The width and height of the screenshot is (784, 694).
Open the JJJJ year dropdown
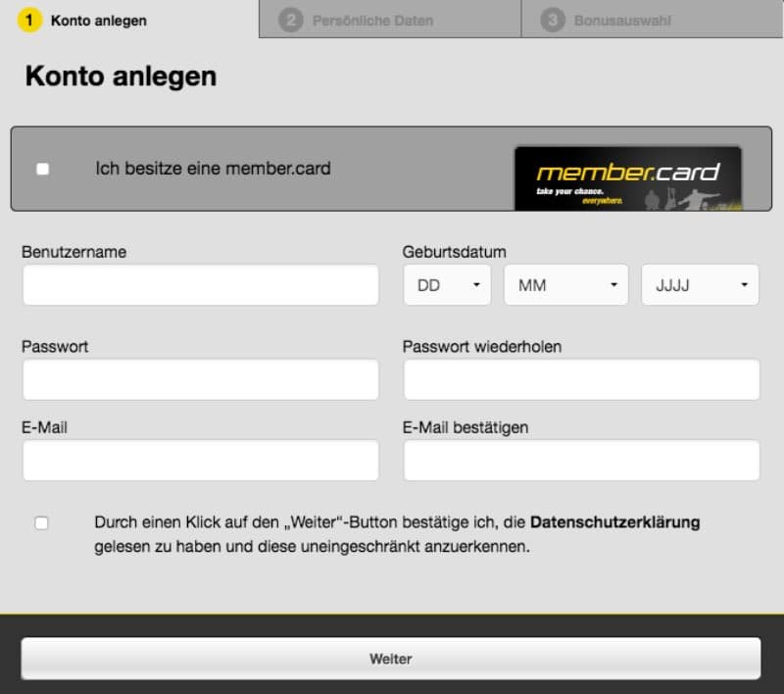point(700,285)
